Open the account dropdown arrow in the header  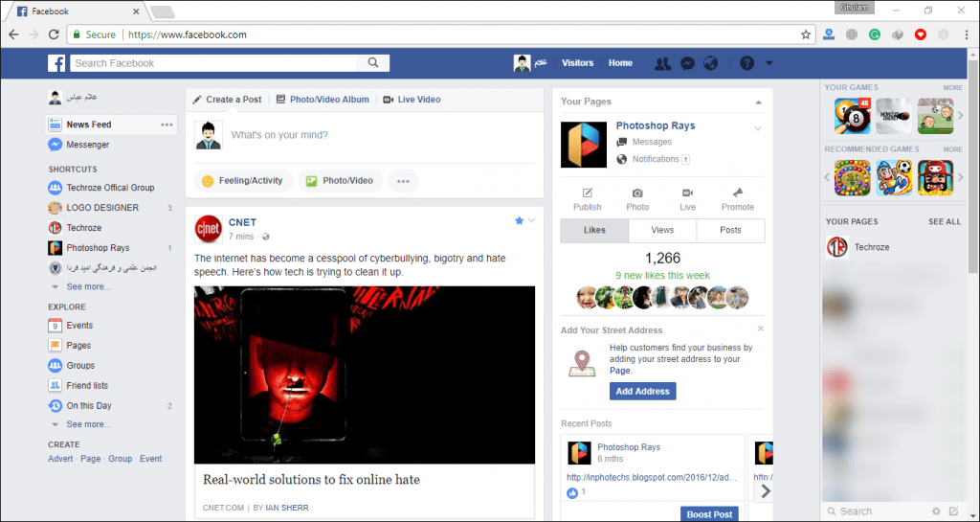(769, 63)
